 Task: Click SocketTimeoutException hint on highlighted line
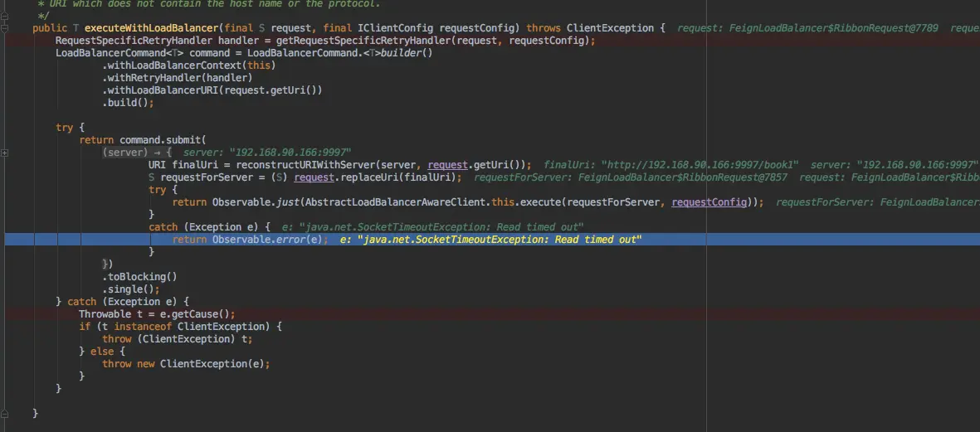(490, 240)
